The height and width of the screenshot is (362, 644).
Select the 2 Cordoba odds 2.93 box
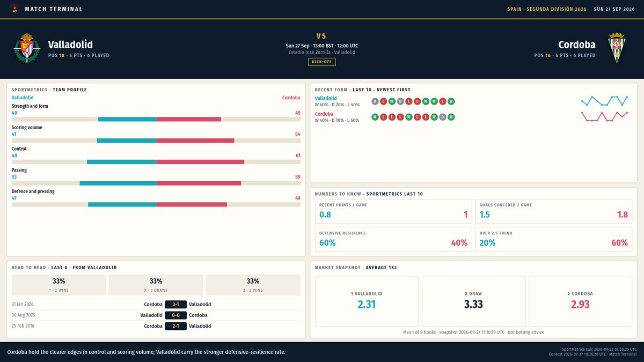pyautogui.click(x=581, y=301)
